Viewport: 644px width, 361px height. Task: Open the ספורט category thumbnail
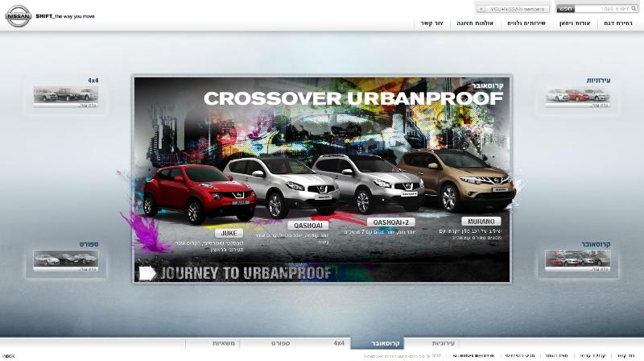pos(66,260)
